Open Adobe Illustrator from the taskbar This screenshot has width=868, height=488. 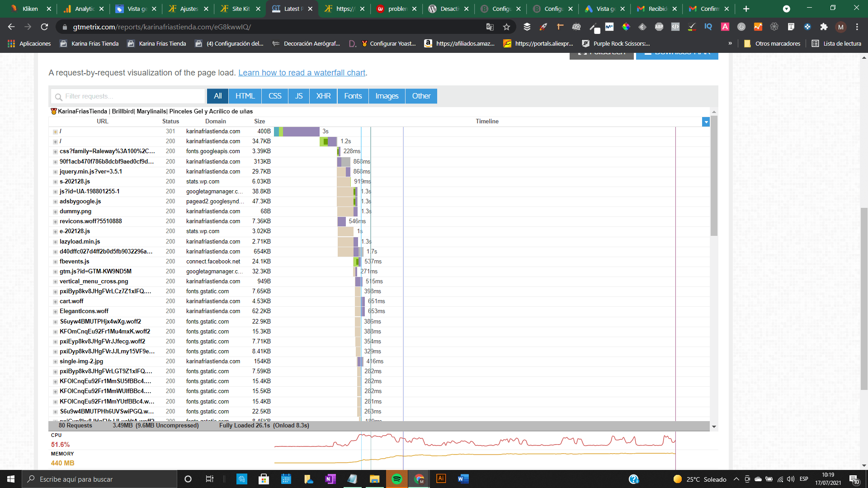(441, 479)
